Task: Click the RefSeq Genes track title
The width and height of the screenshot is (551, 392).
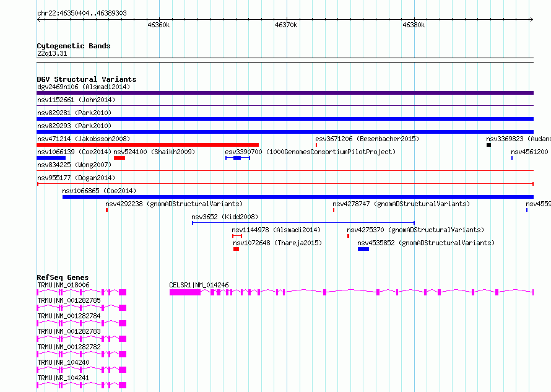Action: [x=63, y=277]
